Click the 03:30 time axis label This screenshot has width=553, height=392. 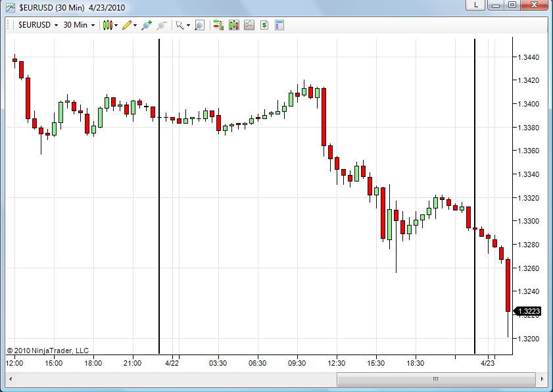[x=218, y=363]
